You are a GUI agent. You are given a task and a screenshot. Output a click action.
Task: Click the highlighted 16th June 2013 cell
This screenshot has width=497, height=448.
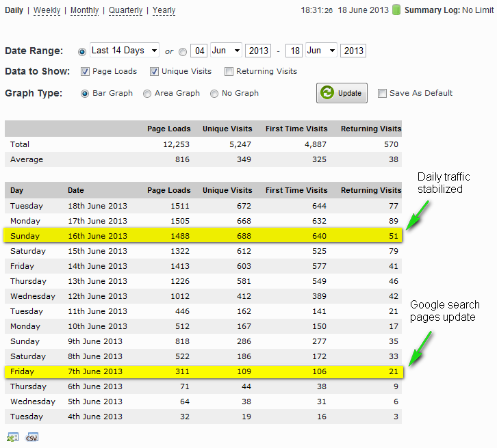pyautogui.click(x=97, y=236)
